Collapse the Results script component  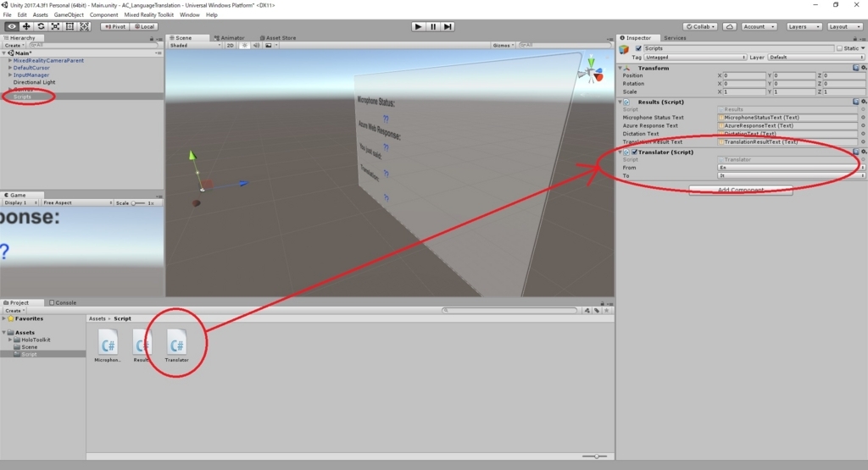tap(620, 102)
